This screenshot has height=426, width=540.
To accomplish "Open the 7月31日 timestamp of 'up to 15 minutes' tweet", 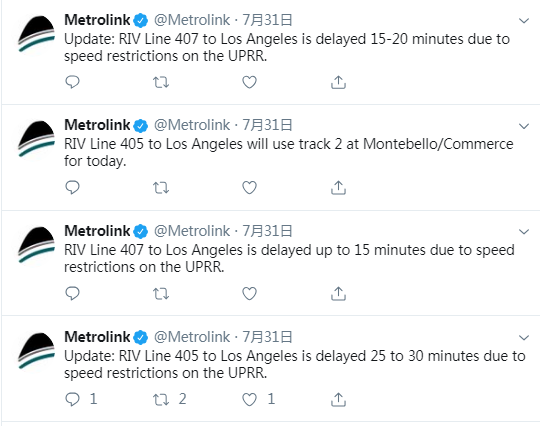I will [x=267, y=231].
